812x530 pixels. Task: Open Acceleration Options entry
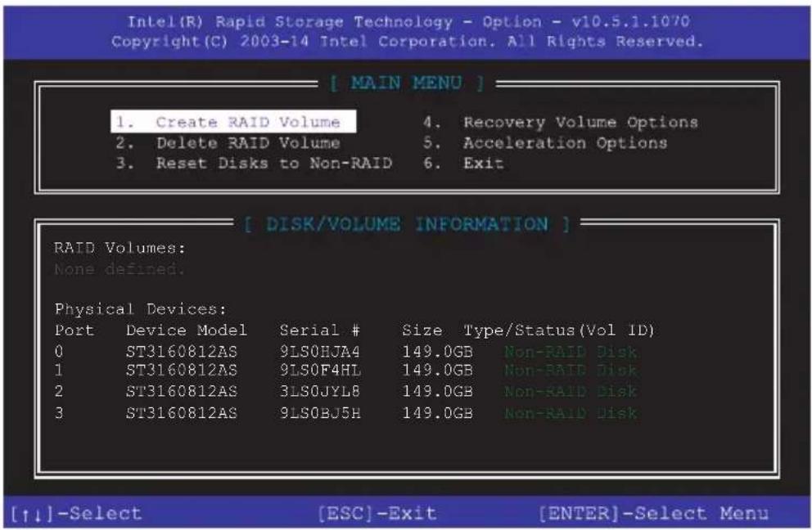[545, 143]
